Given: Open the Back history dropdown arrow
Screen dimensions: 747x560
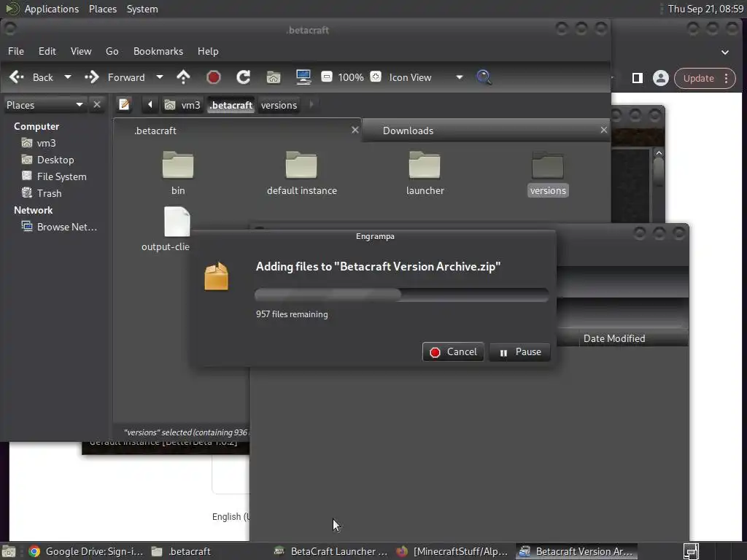Looking at the screenshot, I should tap(68, 77).
